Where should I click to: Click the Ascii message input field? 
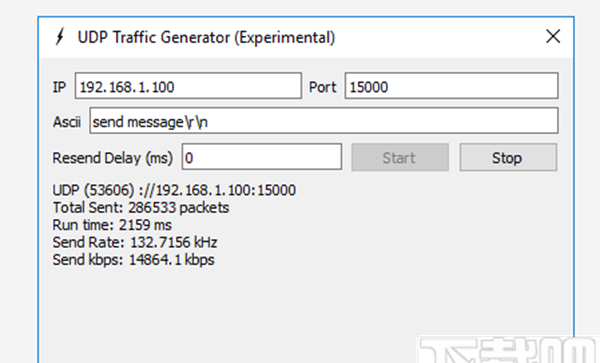click(324, 121)
